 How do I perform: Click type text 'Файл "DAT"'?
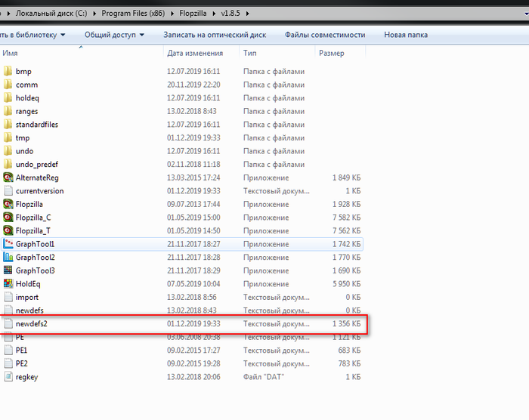coord(264,376)
